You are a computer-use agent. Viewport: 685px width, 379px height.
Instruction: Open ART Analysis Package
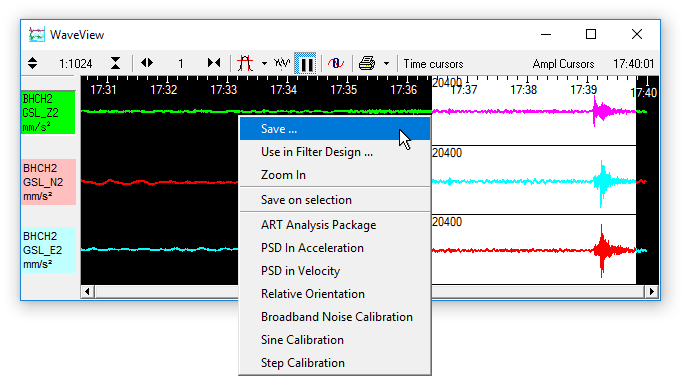335,225
